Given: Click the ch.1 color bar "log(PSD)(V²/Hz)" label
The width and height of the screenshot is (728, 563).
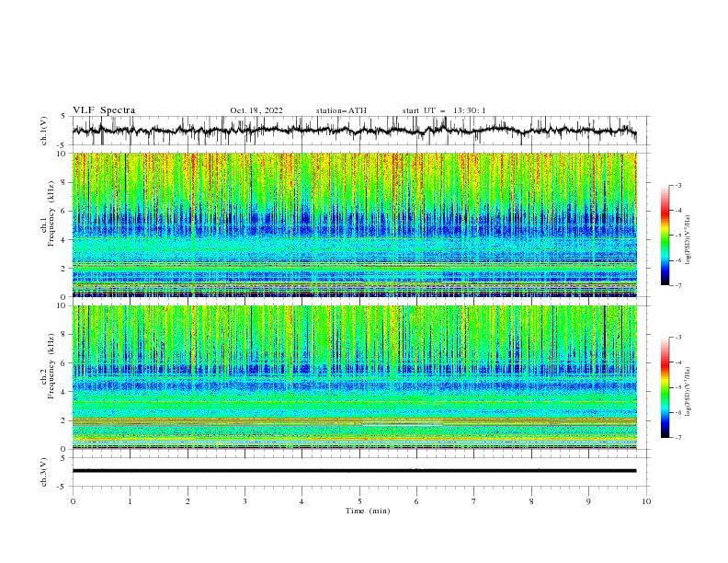Looking at the screenshot, I should [688, 240].
